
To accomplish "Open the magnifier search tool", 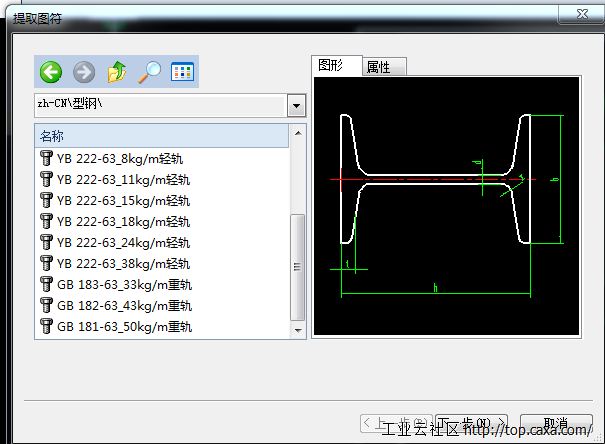I will tap(149, 72).
